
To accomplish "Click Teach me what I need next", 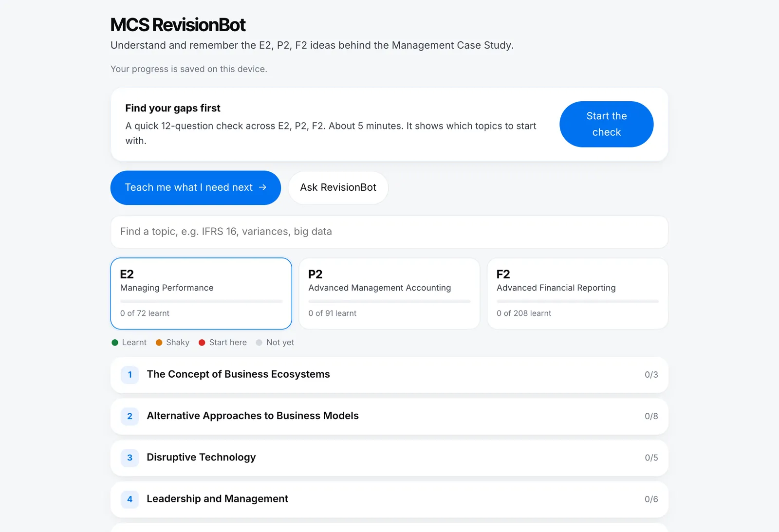I will tap(196, 187).
